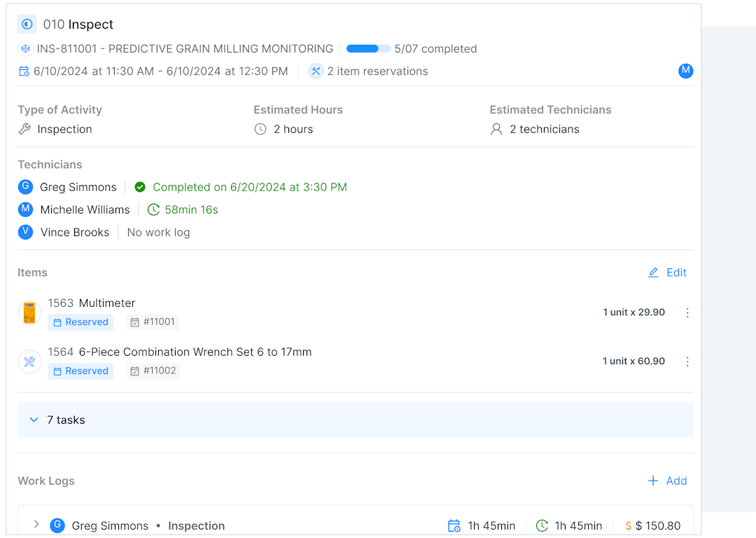
Task: Click the Reserved badge under Multimeter
Action: click(80, 322)
